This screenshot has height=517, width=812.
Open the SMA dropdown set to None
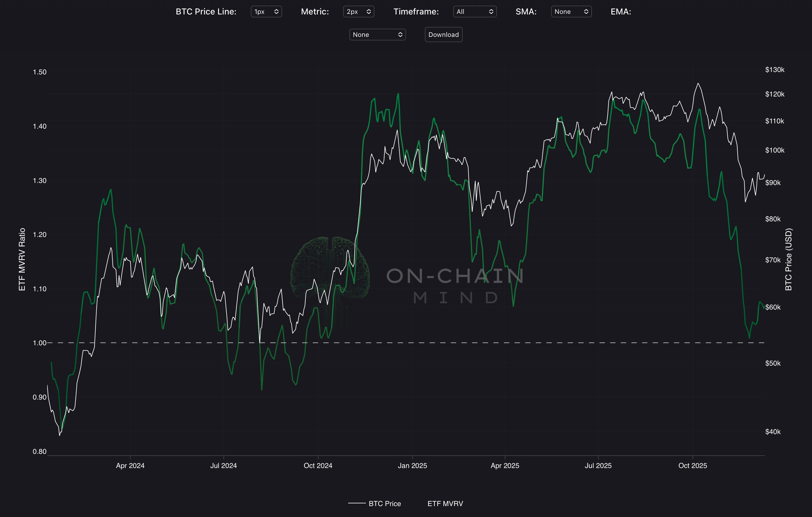pos(571,12)
